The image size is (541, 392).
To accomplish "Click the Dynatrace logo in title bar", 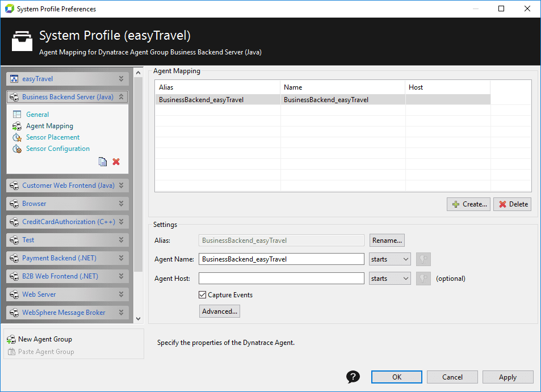I will click(10, 9).
